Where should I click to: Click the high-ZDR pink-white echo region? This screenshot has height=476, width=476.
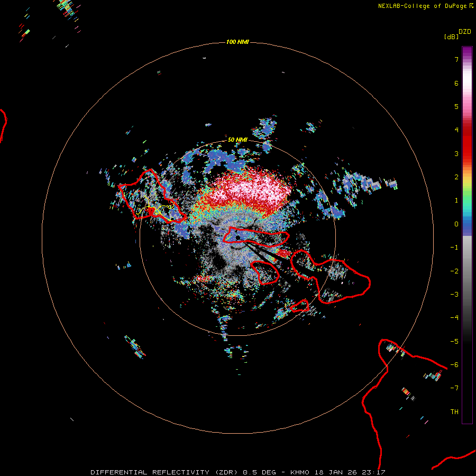coord(252,190)
